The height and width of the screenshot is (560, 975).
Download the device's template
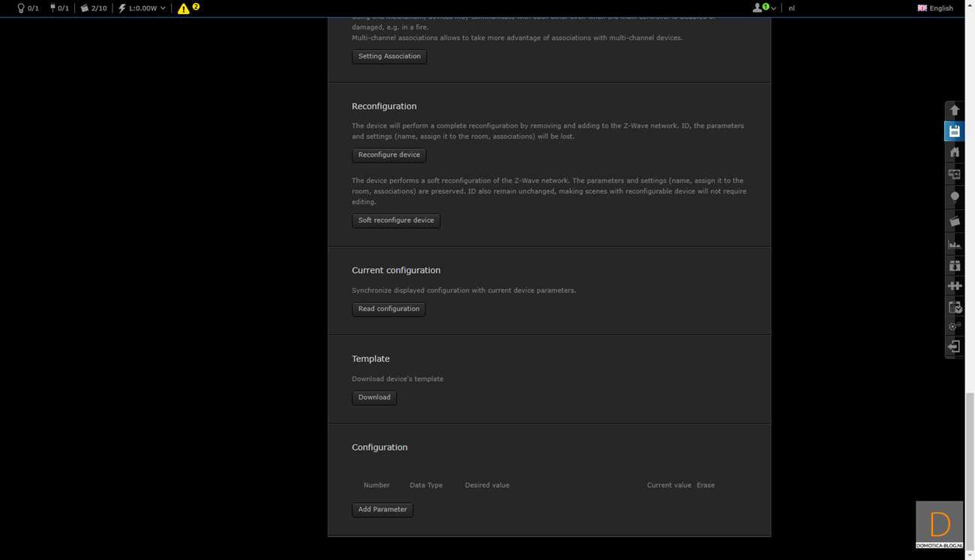[x=373, y=397]
